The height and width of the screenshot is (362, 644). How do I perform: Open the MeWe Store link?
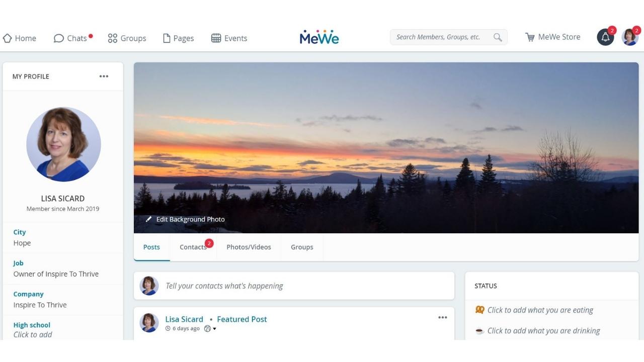click(553, 37)
